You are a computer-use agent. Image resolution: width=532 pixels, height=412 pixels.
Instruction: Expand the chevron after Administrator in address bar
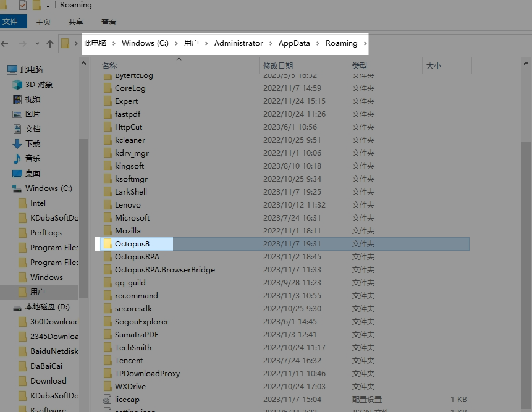tap(271, 43)
